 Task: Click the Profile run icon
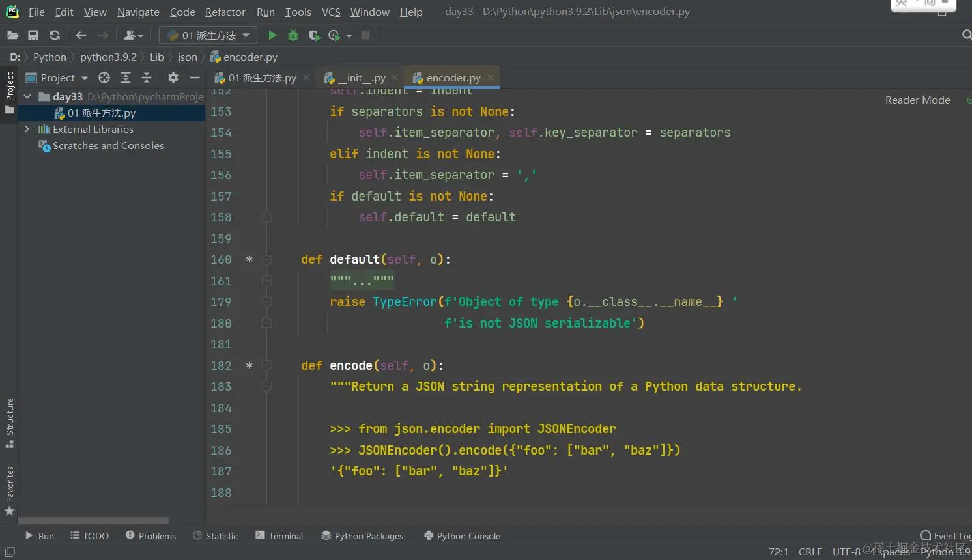pos(334,35)
